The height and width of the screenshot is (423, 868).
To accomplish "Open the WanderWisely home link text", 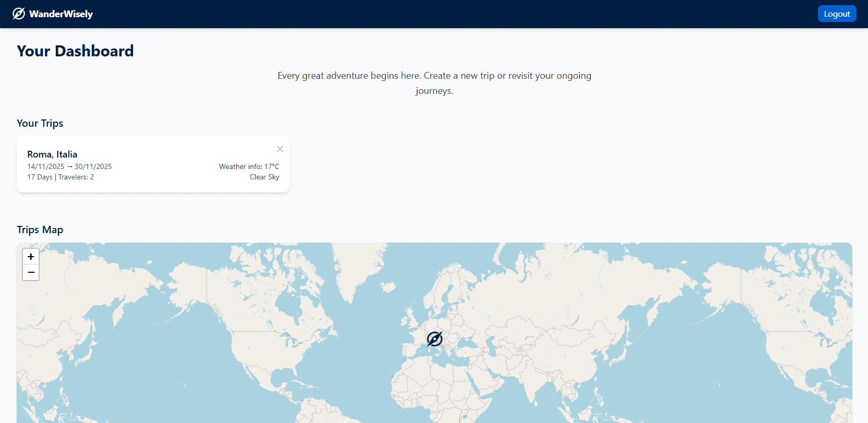I will tap(61, 14).
